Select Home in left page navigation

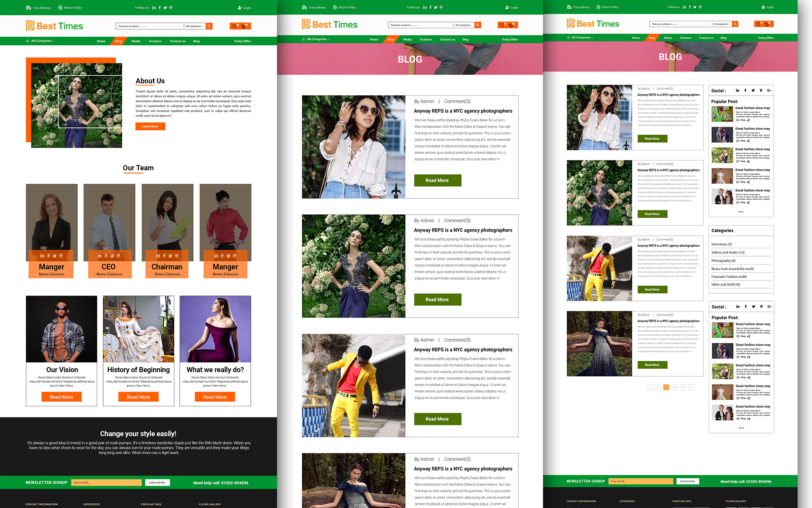click(101, 41)
